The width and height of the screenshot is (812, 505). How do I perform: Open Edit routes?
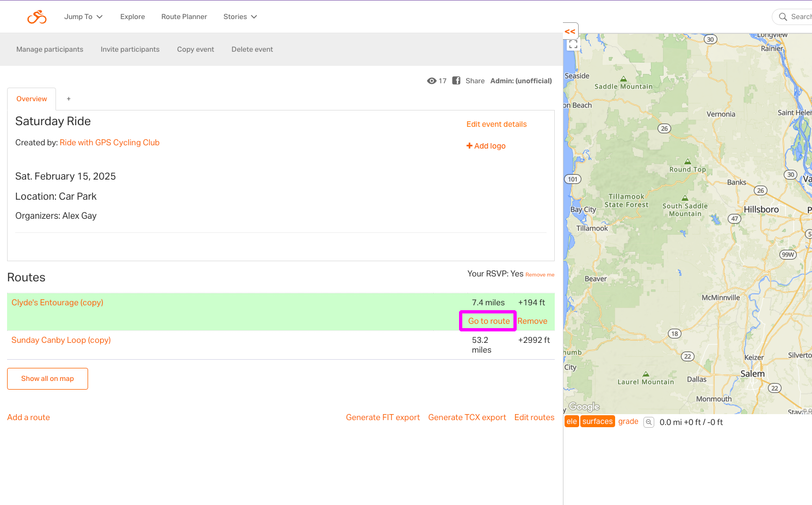[x=535, y=417]
